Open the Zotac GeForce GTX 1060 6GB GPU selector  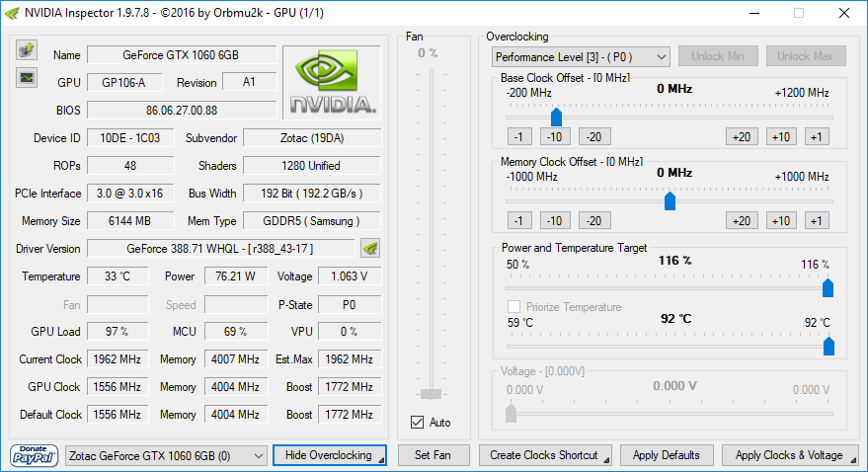(166, 456)
